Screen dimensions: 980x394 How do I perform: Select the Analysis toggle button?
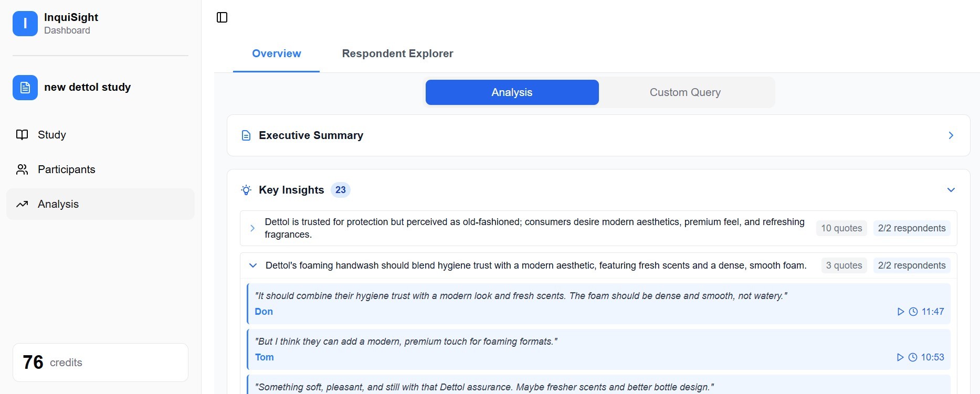[x=512, y=92]
